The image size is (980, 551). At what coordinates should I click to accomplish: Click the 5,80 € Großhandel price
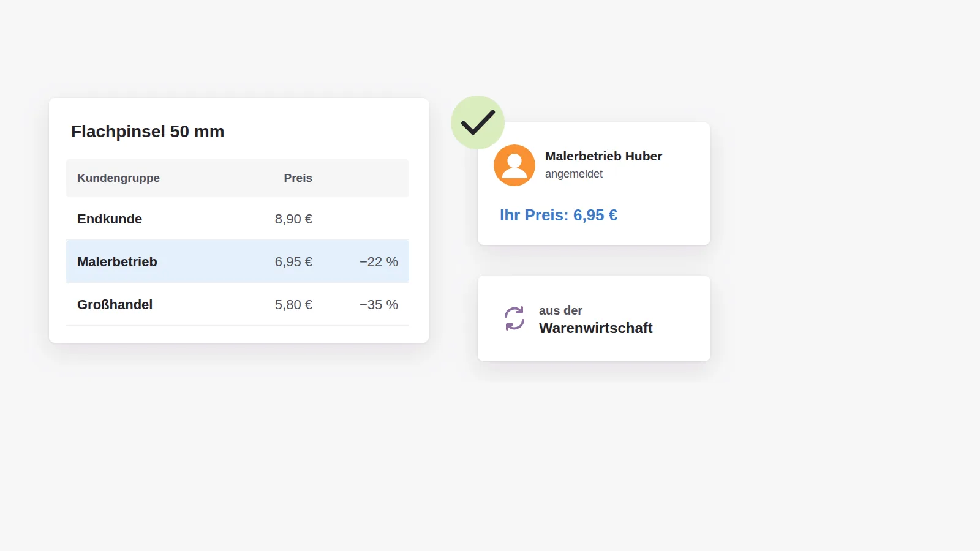tap(293, 305)
